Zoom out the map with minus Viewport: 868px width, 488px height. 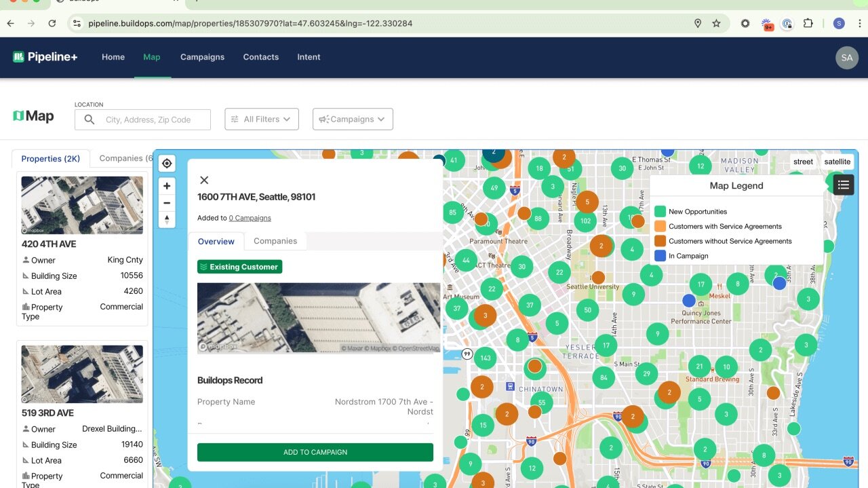tap(167, 202)
